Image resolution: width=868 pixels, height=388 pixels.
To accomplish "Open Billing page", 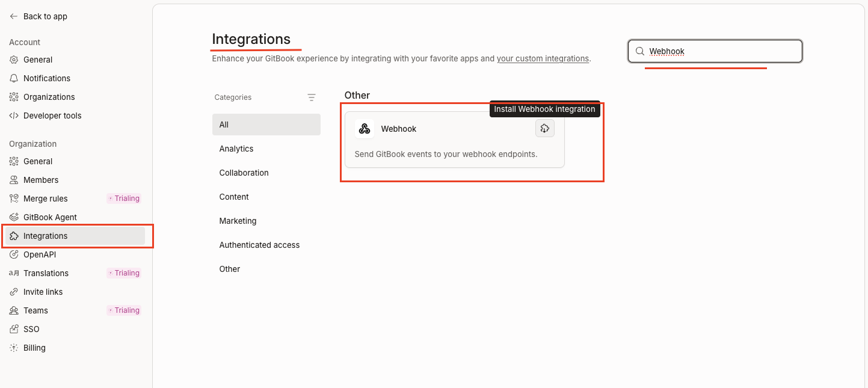I will [75, 348].
